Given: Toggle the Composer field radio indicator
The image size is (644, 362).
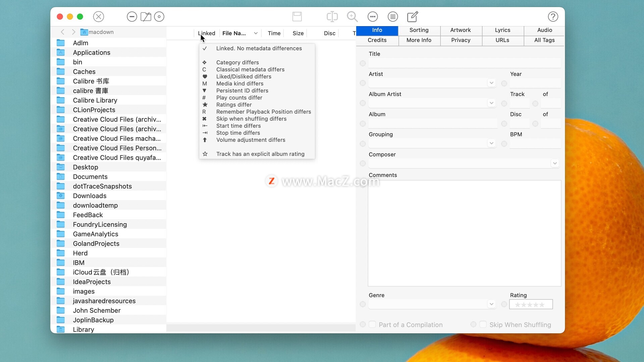Looking at the screenshot, I should click(363, 163).
